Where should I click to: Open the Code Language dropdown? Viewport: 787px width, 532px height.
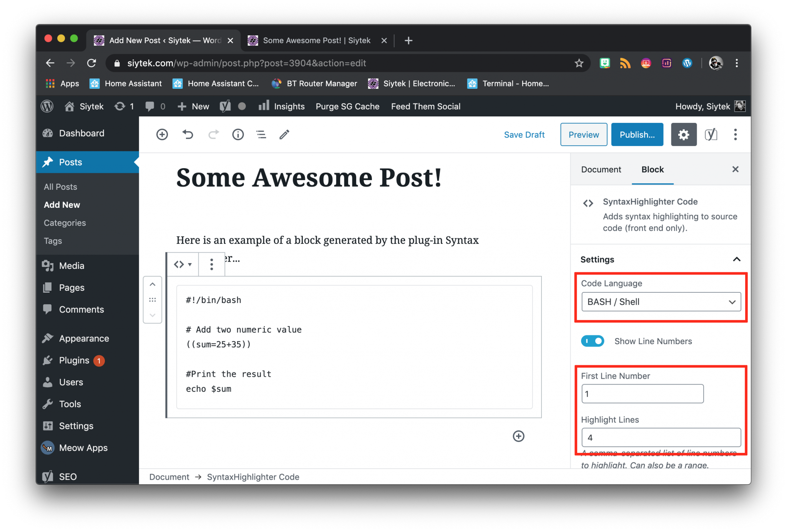(661, 302)
